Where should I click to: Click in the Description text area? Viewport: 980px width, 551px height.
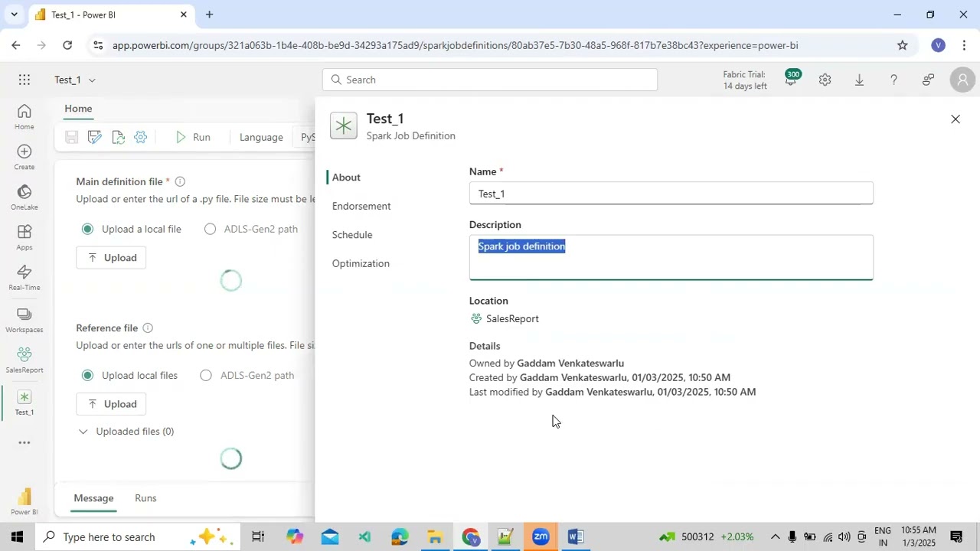tap(671, 258)
